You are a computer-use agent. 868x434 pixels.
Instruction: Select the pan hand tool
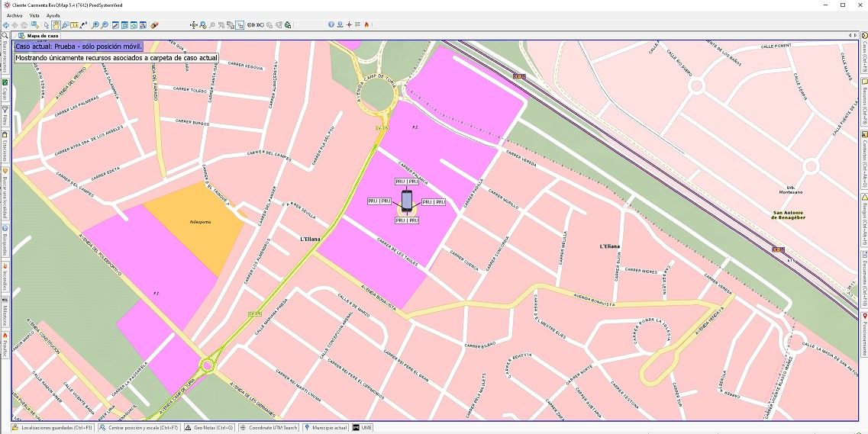click(x=56, y=25)
